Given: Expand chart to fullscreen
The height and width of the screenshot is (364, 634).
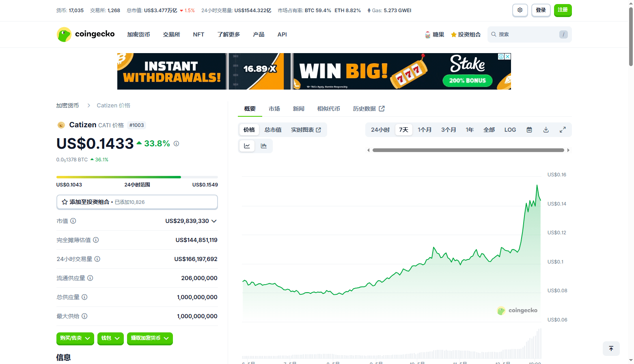Looking at the screenshot, I should click(563, 130).
